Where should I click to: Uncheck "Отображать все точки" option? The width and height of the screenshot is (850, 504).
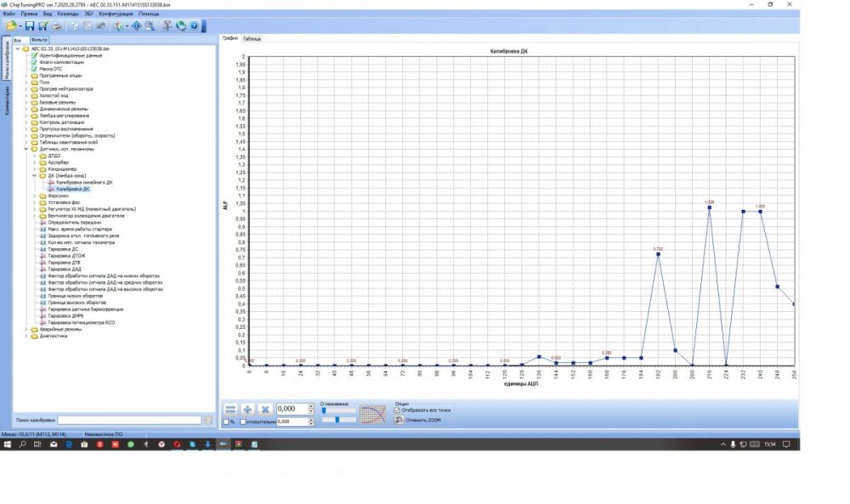(x=399, y=410)
